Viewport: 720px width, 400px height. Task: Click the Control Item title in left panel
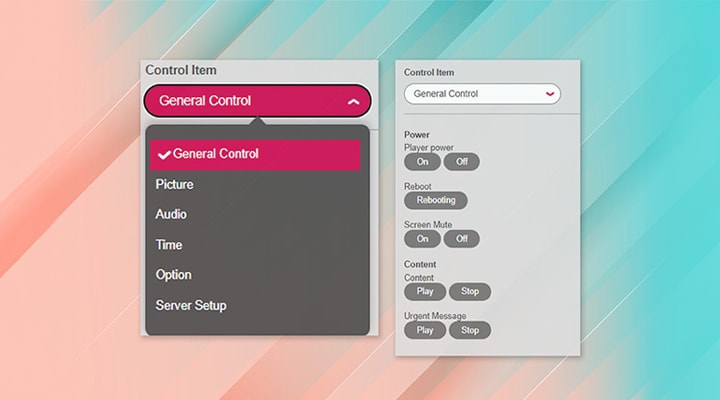coord(180,70)
